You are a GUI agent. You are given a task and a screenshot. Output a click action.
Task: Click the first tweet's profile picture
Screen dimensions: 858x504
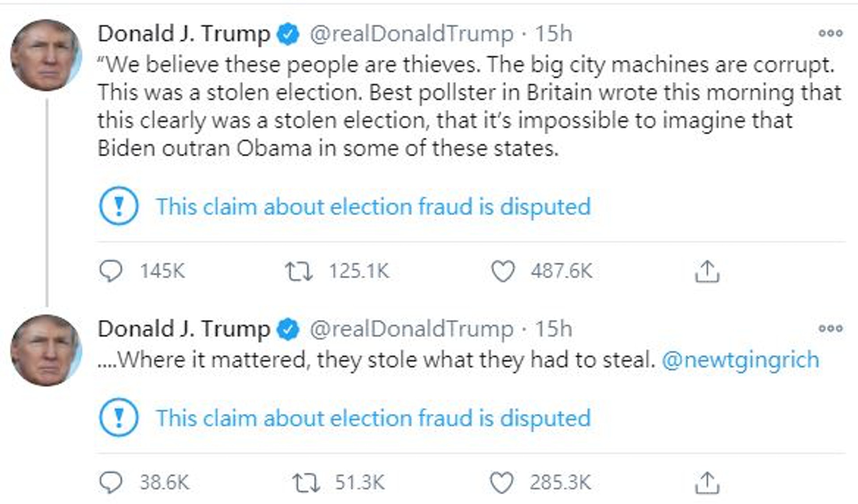(46, 55)
